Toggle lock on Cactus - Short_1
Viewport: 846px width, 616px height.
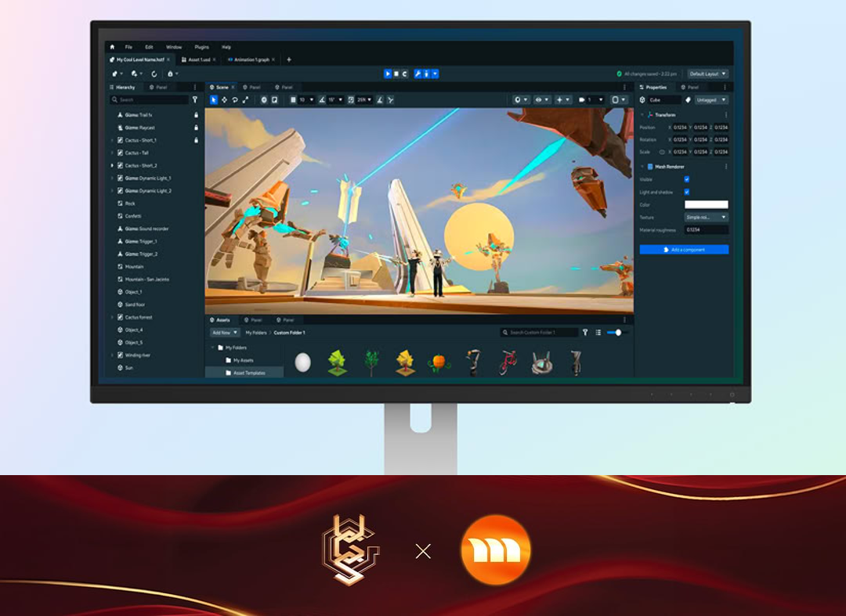tap(196, 140)
